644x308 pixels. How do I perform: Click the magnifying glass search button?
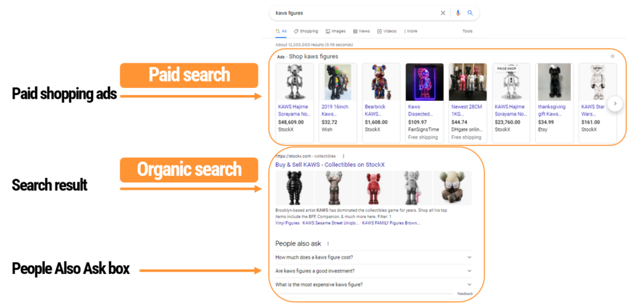pyautogui.click(x=470, y=13)
